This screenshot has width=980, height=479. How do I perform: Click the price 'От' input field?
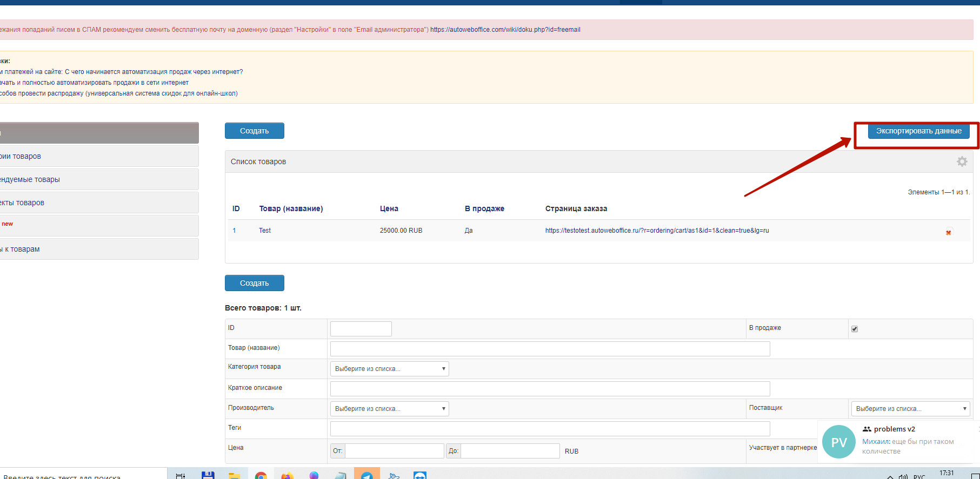coord(394,451)
